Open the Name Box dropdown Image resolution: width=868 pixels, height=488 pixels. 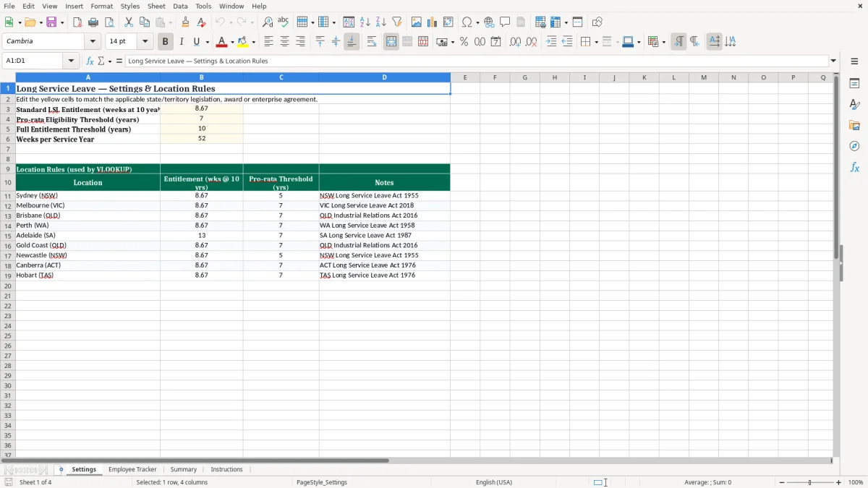click(71, 61)
